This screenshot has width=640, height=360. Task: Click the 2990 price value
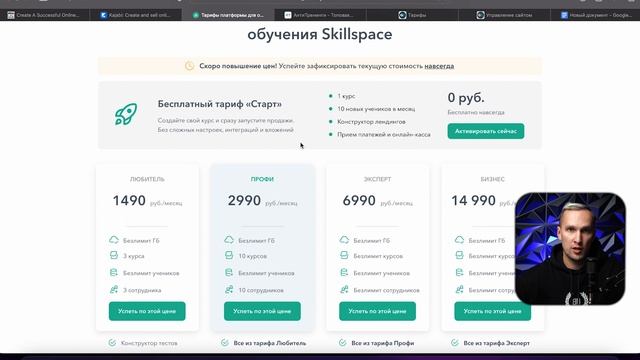pyautogui.click(x=244, y=200)
